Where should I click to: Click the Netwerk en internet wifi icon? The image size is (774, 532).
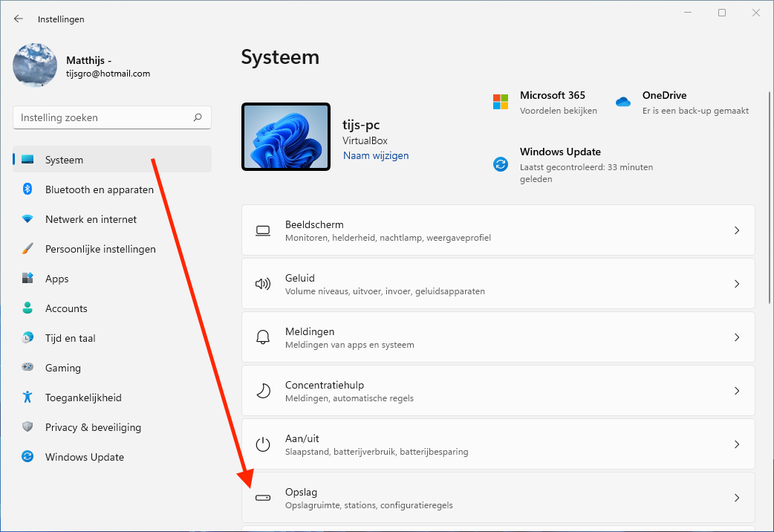tap(27, 219)
